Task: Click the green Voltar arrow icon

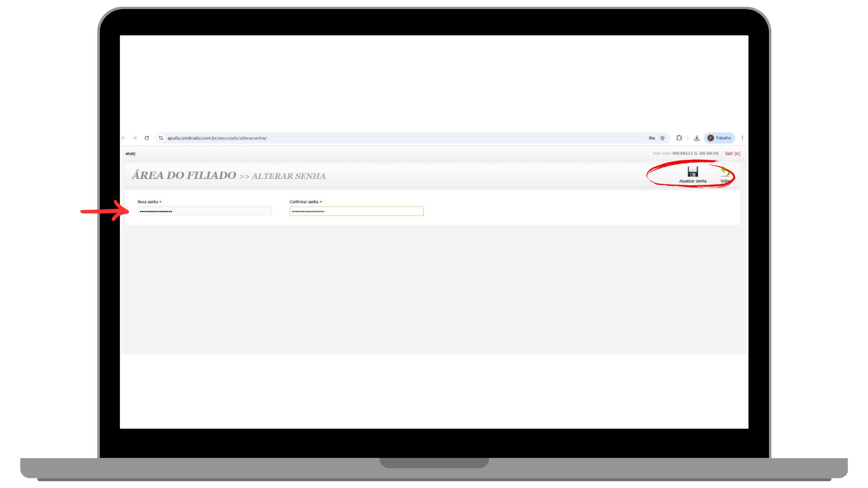Action: click(x=725, y=172)
